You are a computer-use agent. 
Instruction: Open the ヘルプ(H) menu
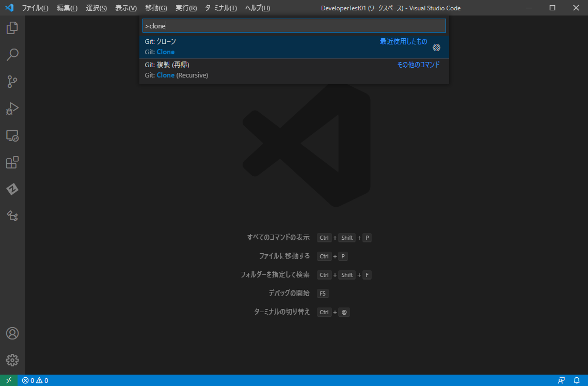click(x=257, y=8)
